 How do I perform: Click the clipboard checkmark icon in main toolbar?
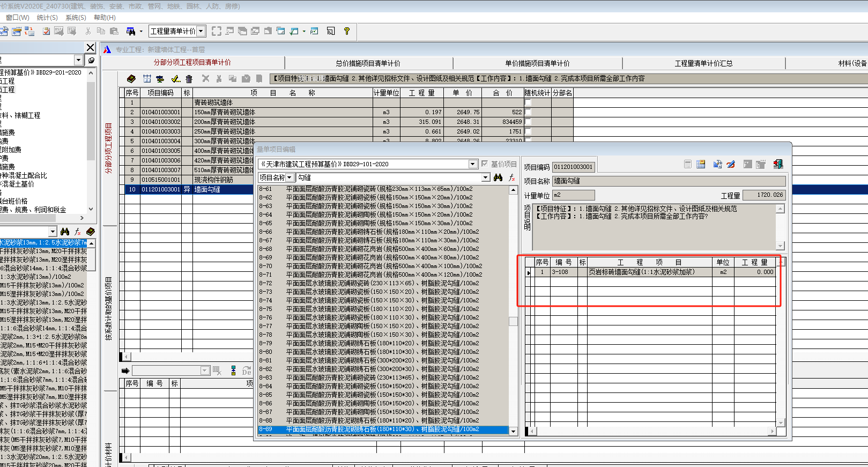[x=46, y=31]
